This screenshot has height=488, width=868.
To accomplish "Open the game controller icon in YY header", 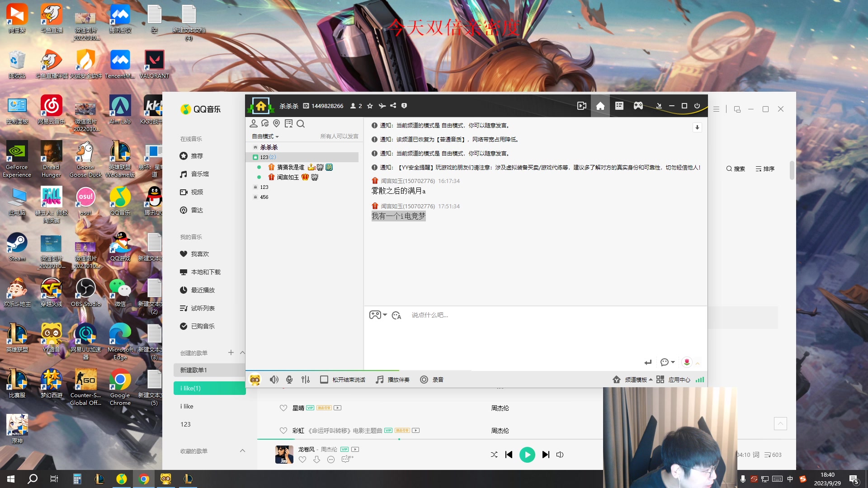I will (x=638, y=106).
